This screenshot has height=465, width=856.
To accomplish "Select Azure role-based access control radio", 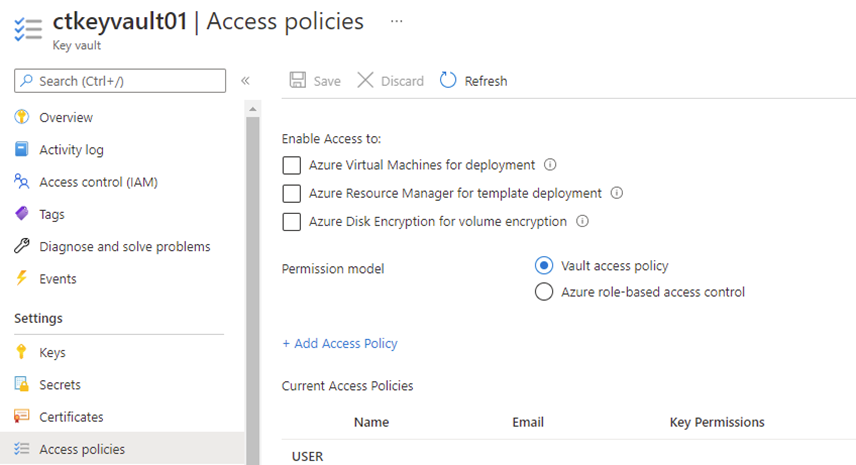I will pyautogui.click(x=544, y=292).
